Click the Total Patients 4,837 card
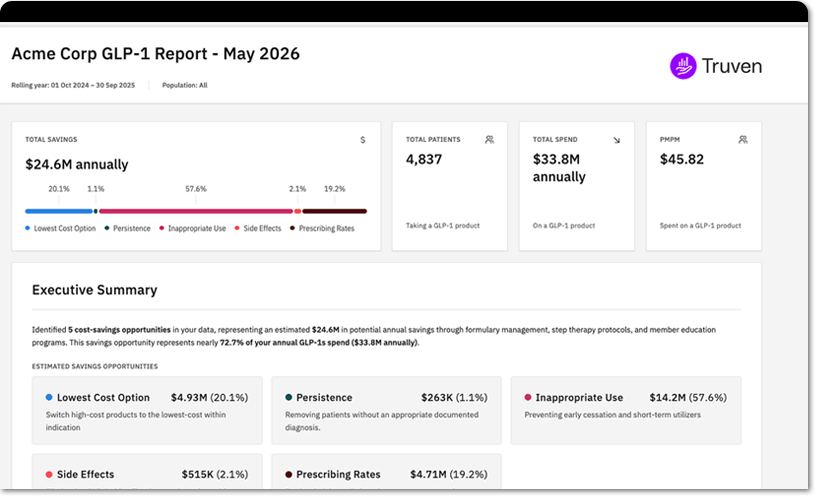822x497 pixels. click(x=450, y=186)
